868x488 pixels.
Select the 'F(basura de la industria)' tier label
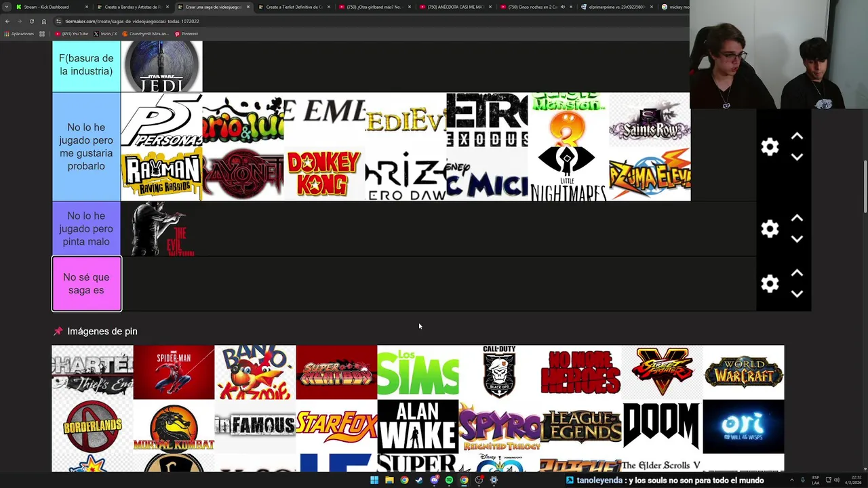tap(86, 65)
